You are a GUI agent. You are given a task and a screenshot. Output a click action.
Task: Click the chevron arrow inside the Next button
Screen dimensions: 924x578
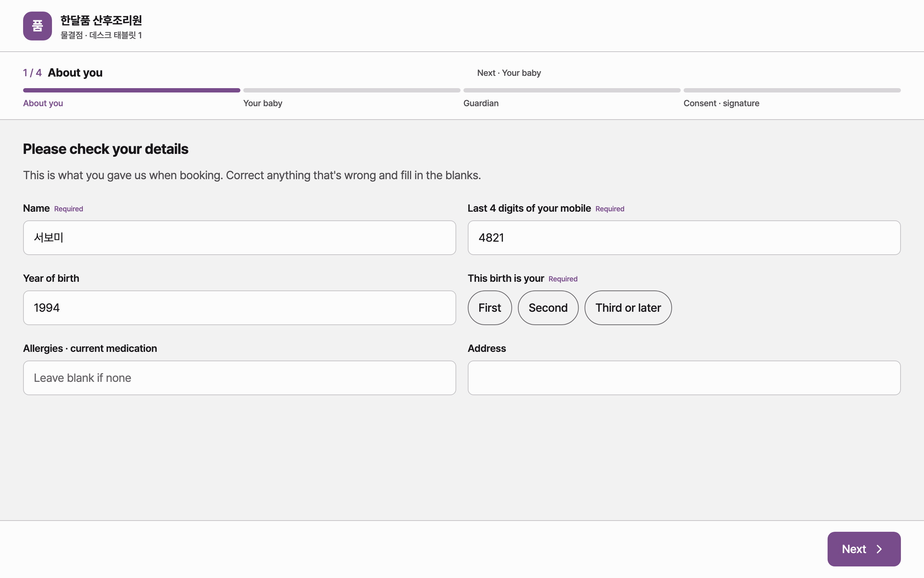[879, 549]
